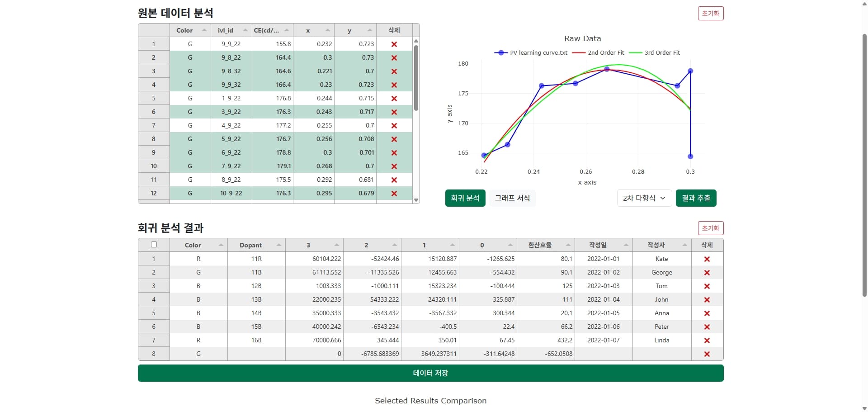
Task: Delete Kate's regression result row
Action: coord(707,259)
